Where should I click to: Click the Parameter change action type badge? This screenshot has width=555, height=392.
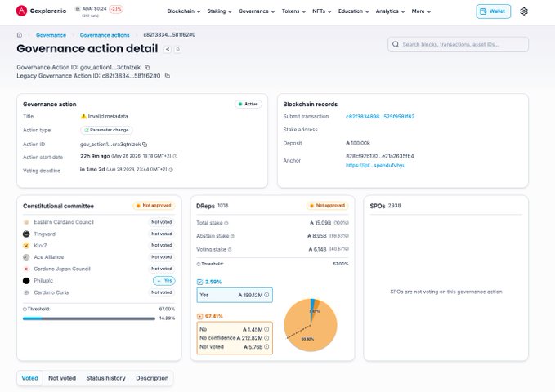point(106,130)
